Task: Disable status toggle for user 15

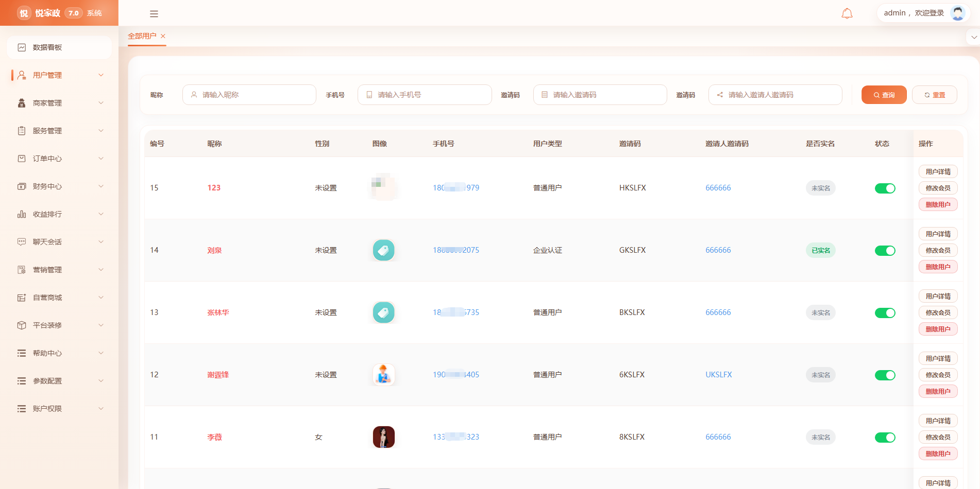Action: [x=885, y=188]
